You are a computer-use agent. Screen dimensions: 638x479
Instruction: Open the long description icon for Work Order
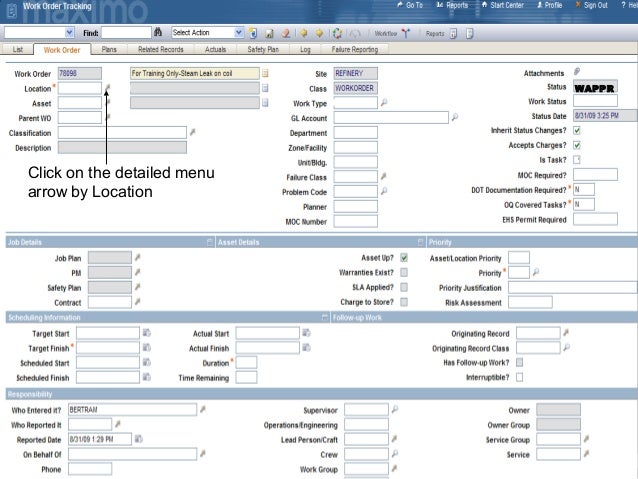266,74
